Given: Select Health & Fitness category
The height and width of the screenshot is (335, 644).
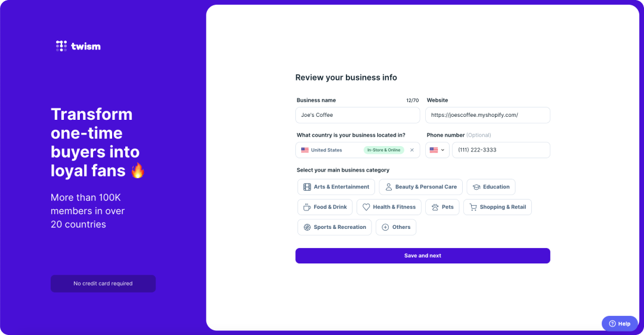Looking at the screenshot, I should pos(389,207).
